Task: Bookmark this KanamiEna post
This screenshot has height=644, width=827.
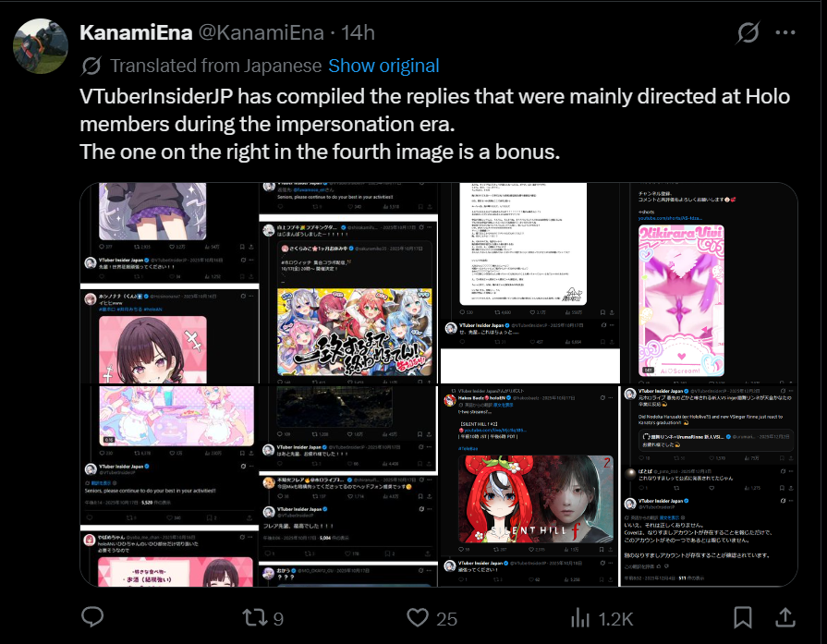Action: pyautogui.click(x=743, y=617)
